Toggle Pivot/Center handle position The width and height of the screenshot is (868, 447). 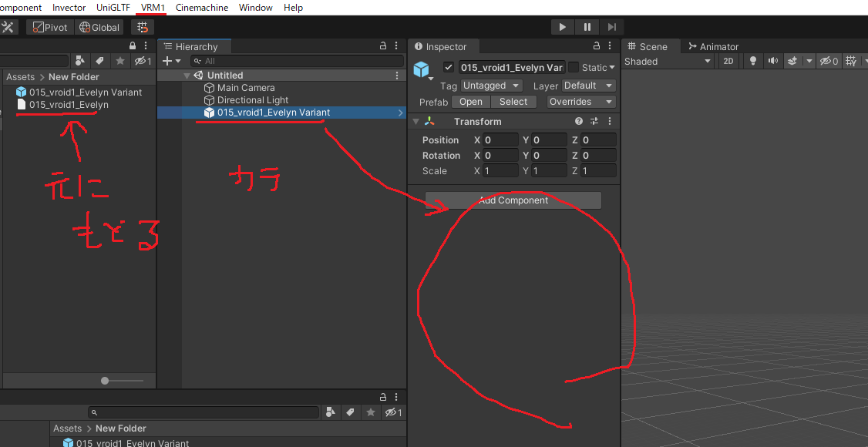click(x=50, y=27)
